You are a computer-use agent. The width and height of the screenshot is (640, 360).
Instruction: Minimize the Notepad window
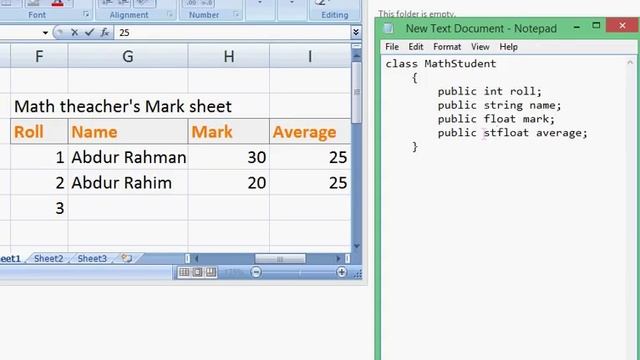[x=577, y=27]
